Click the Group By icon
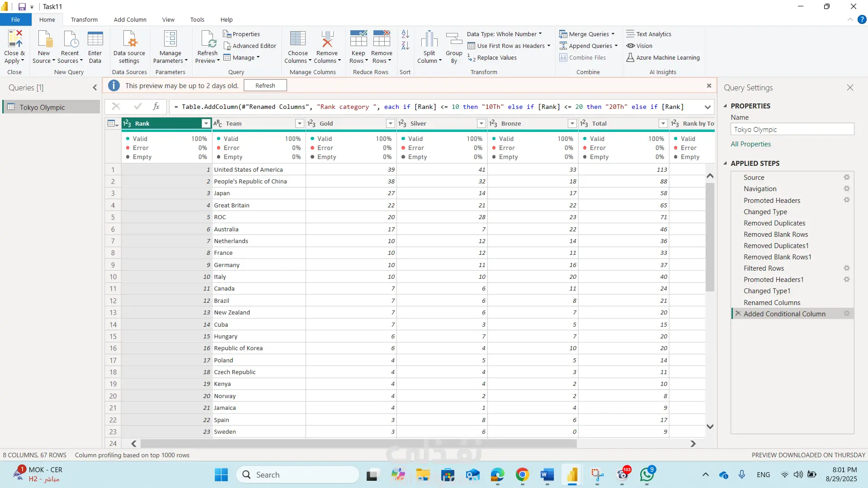Screen dimensions: 868x488 tap(454, 40)
